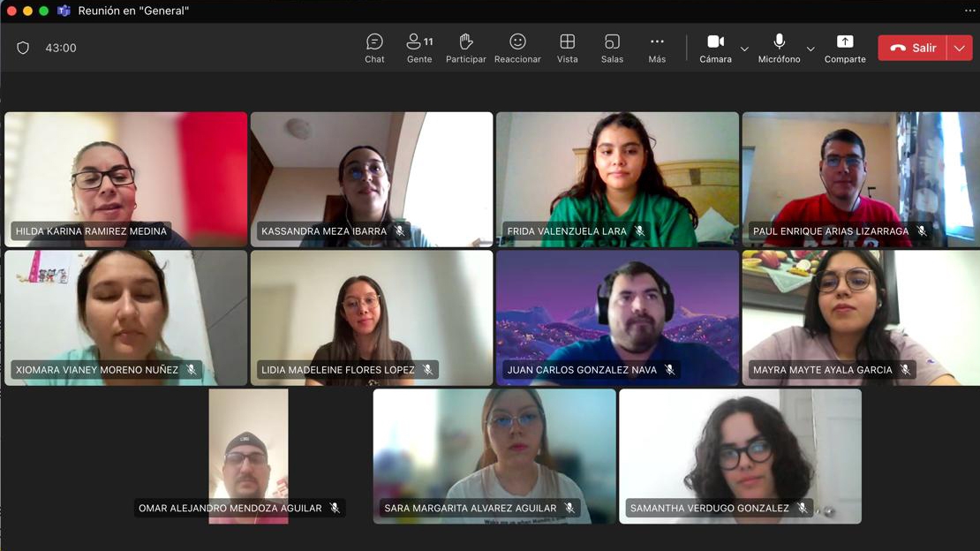Toggle the Micrófono mute

coord(779,49)
